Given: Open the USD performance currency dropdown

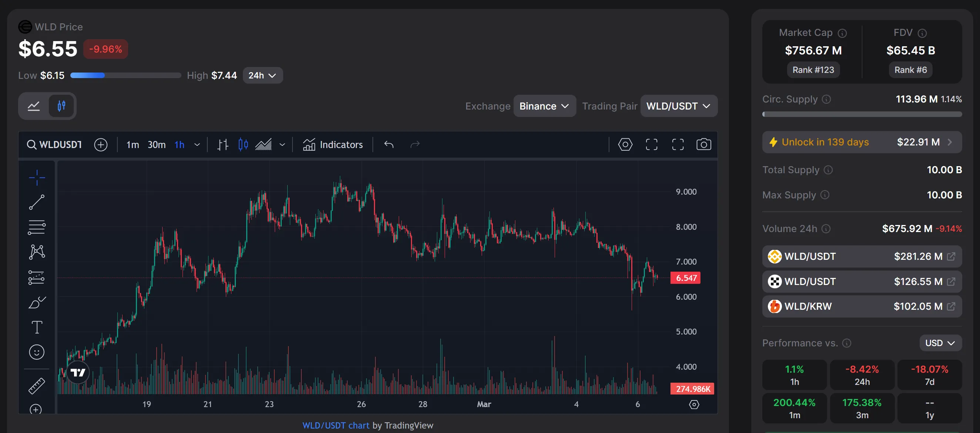Looking at the screenshot, I should (940, 343).
